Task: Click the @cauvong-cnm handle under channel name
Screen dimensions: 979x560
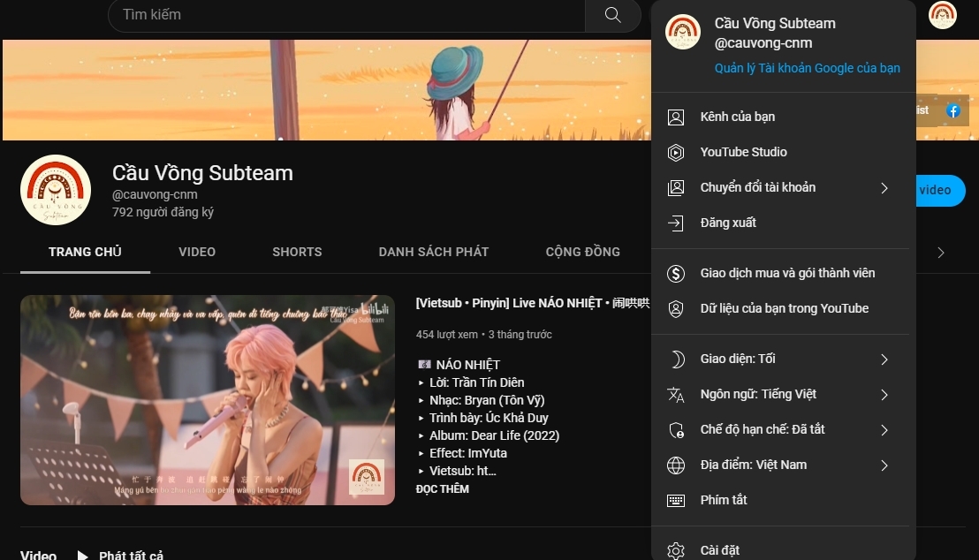Action: tap(155, 195)
